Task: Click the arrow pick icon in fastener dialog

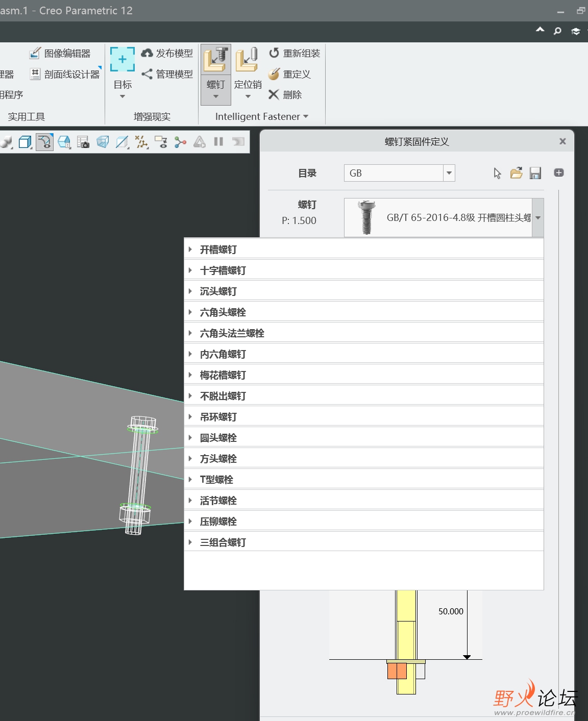Action: (x=497, y=173)
